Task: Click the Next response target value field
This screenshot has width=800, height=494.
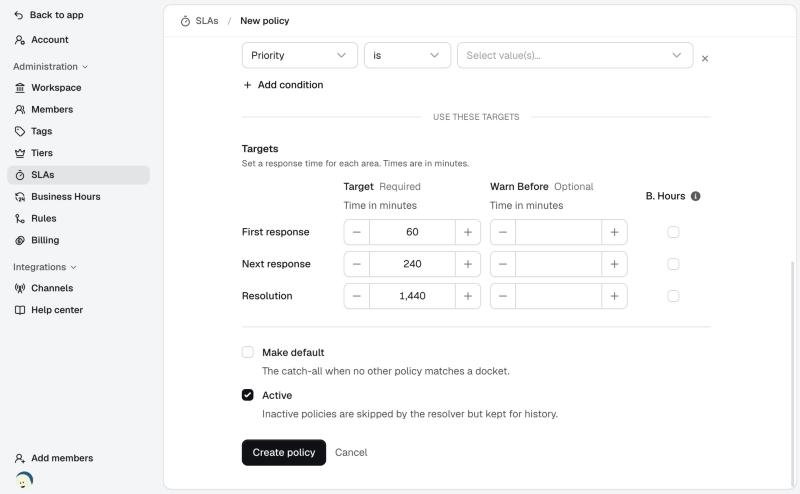Action: point(412,264)
